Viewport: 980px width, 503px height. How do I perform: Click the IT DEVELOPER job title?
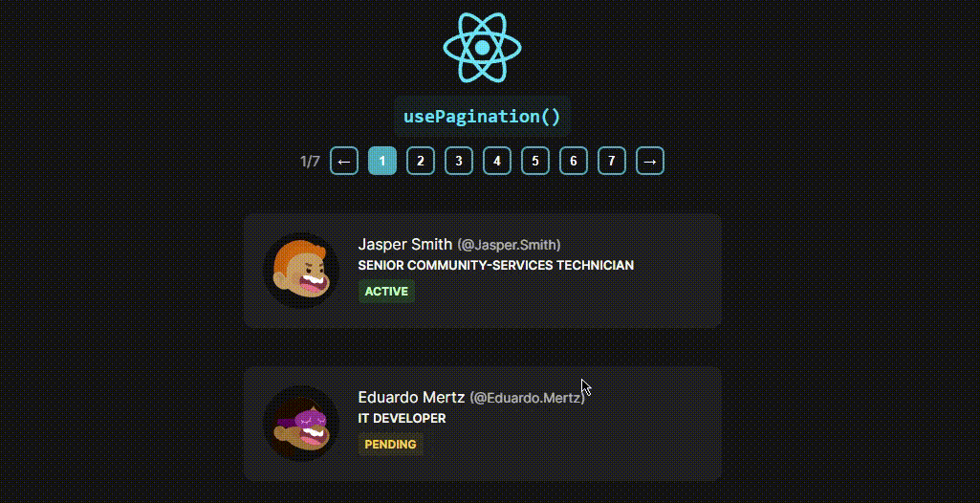(x=402, y=418)
